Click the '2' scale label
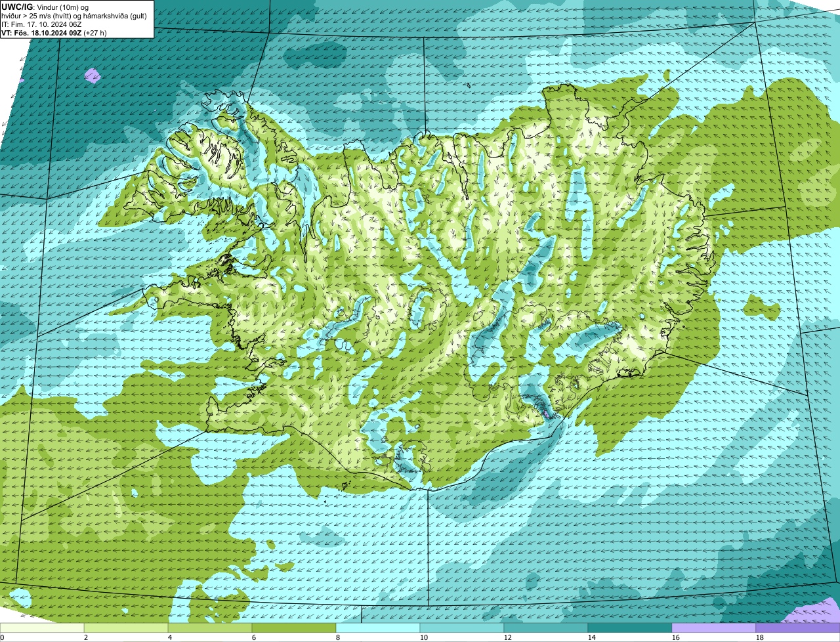This screenshot has height=642, width=840. (x=86, y=637)
